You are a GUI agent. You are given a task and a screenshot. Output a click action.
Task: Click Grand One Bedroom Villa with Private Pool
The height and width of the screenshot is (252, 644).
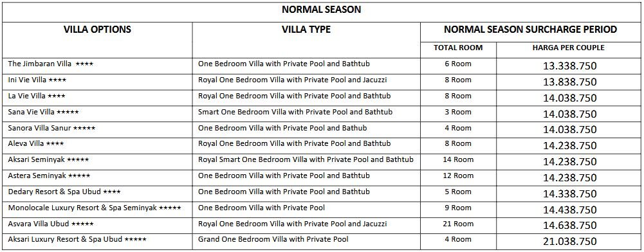pos(273,239)
